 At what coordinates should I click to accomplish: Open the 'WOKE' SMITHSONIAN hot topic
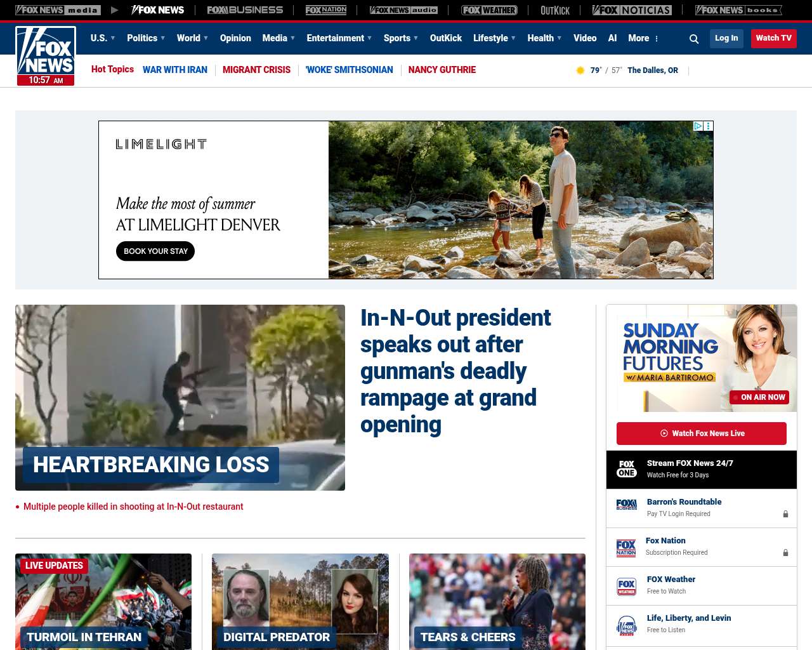(x=350, y=70)
